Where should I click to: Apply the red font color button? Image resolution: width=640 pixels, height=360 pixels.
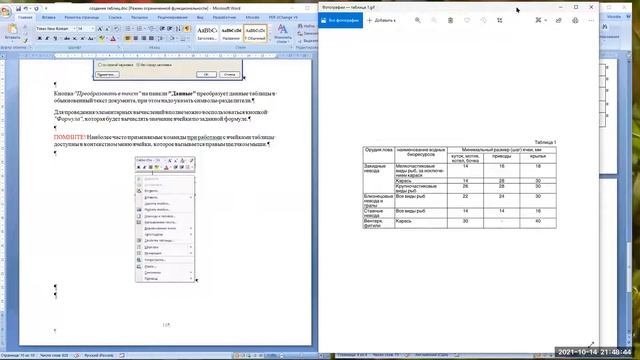[113, 38]
